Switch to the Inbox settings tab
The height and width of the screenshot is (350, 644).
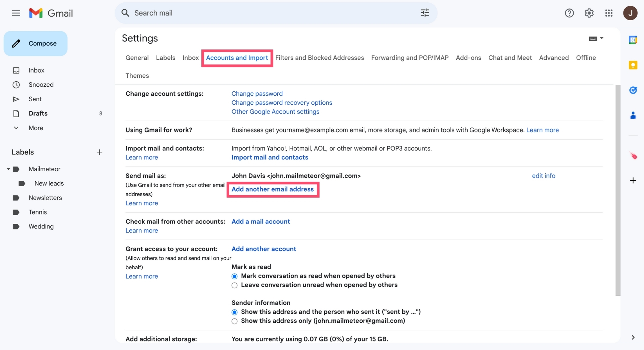190,58
